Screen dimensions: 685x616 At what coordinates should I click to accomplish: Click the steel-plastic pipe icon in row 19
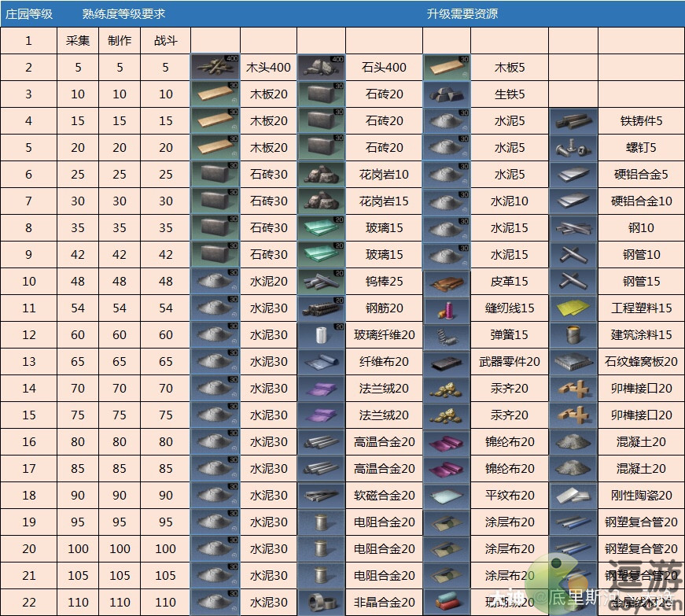tap(573, 522)
